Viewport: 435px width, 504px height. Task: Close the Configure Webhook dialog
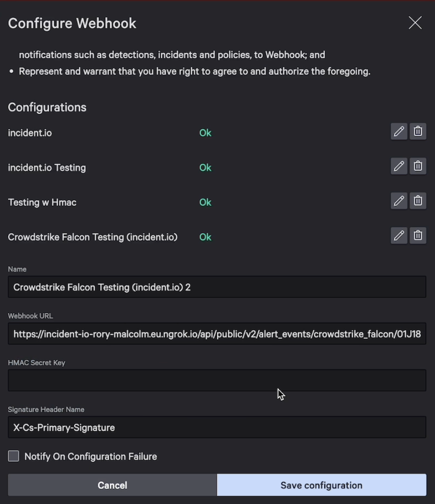click(x=415, y=23)
